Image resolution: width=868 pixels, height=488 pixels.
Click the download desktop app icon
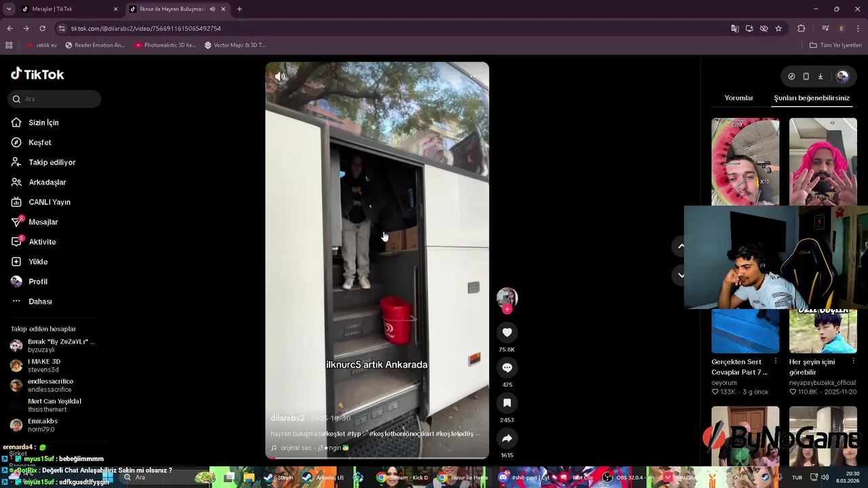tap(820, 77)
